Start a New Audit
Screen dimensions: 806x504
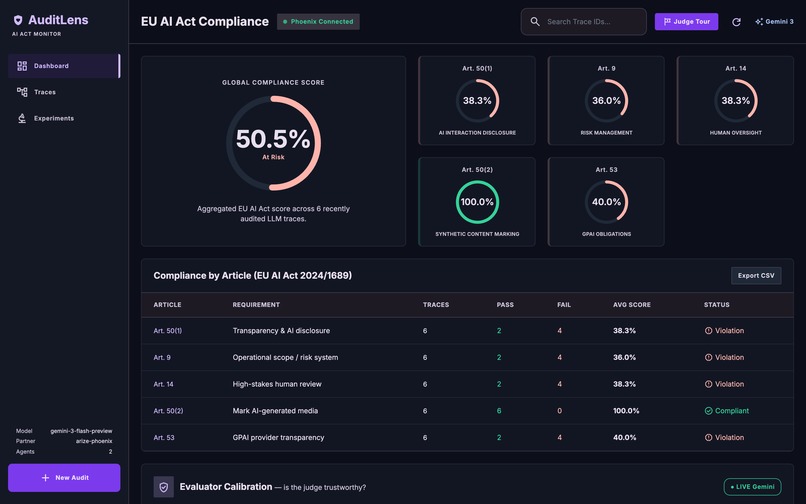64,478
